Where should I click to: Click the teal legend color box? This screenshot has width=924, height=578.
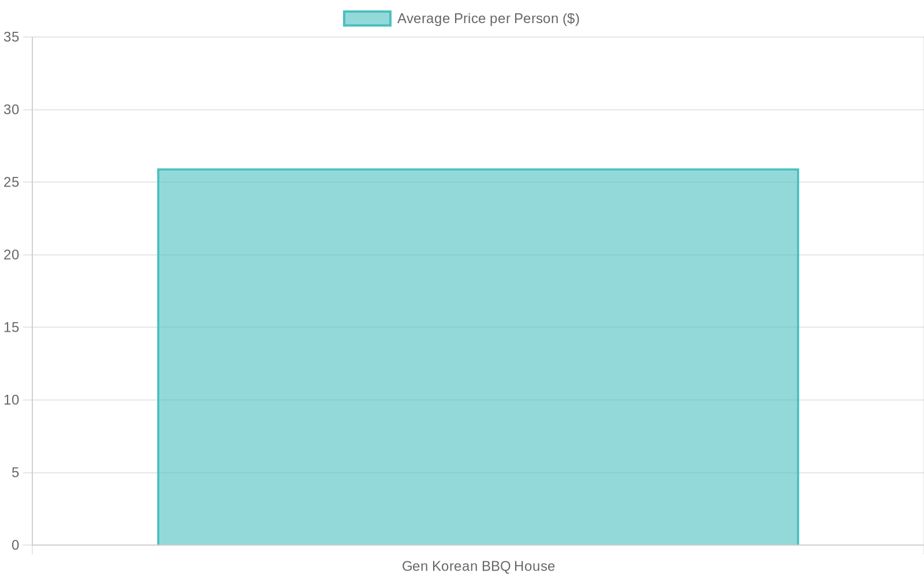coord(367,18)
